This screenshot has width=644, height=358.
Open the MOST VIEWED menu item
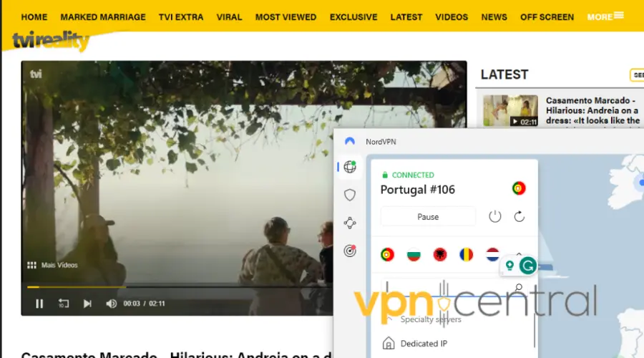click(x=286, y=17)
